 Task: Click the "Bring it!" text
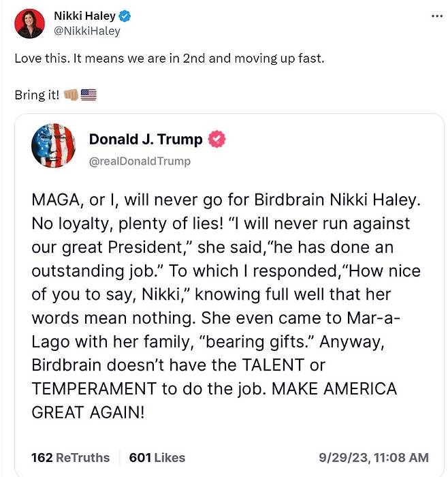37,95
